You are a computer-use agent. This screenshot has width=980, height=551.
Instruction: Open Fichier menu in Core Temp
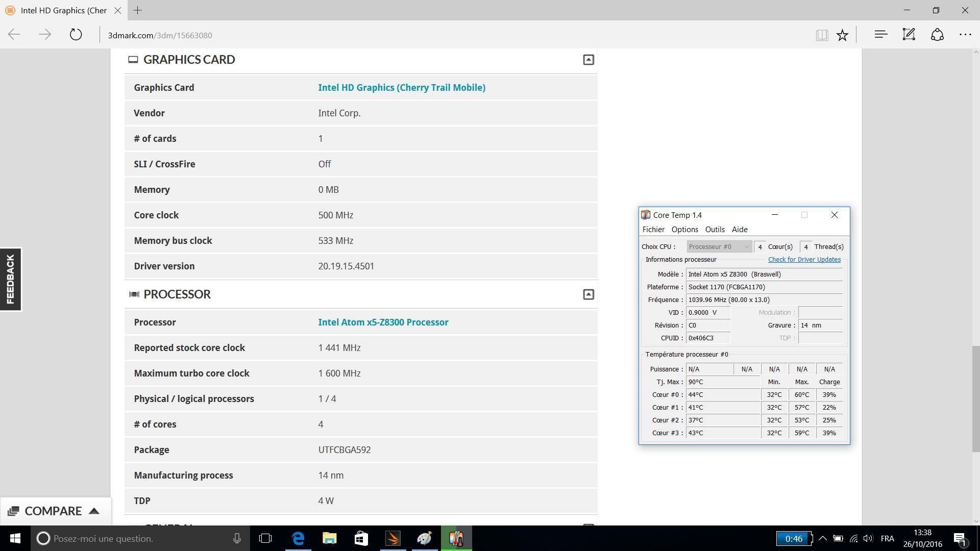click(653, 230)
